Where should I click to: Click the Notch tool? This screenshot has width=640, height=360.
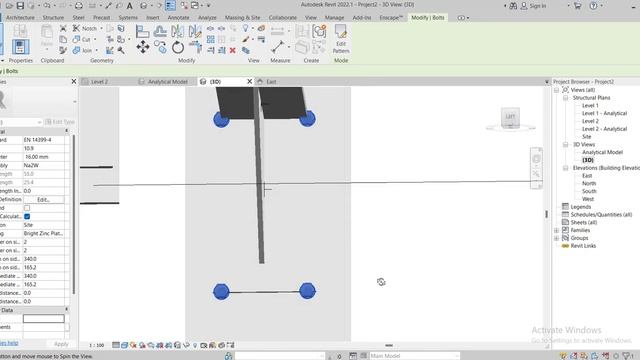coord(84,28)
